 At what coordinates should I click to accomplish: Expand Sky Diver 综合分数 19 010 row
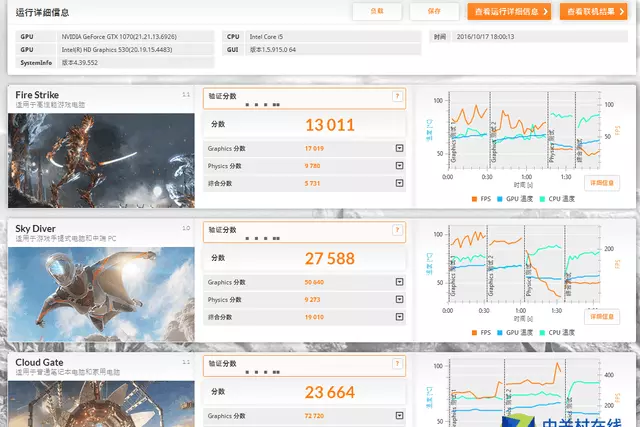400,317
